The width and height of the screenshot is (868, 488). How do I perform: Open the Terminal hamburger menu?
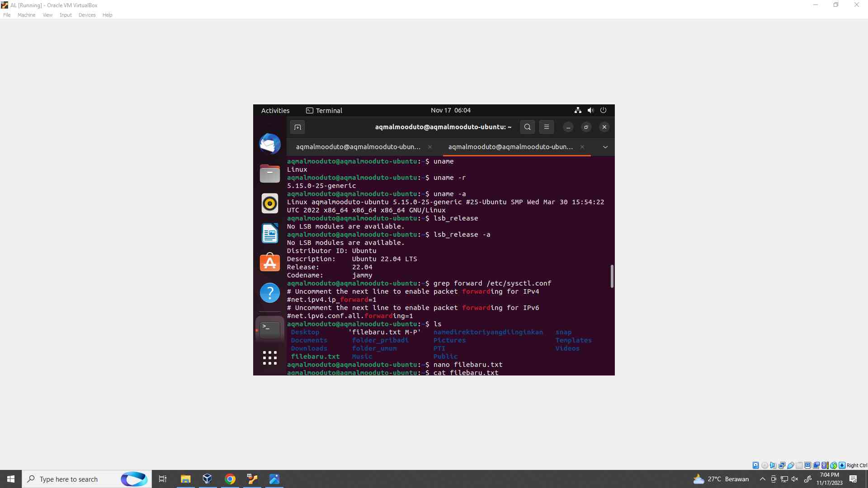pos(547,127)
